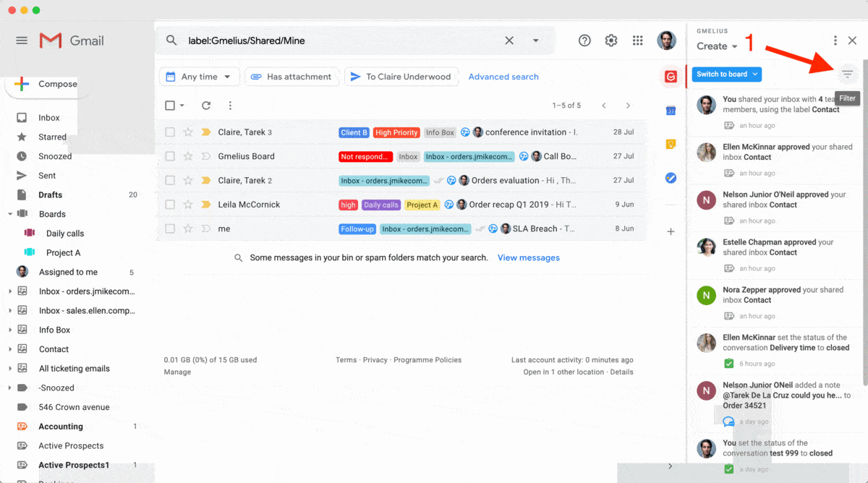Open the Tasks side panel icon
The width and height of the screenshot is (868, 483).
671,177
